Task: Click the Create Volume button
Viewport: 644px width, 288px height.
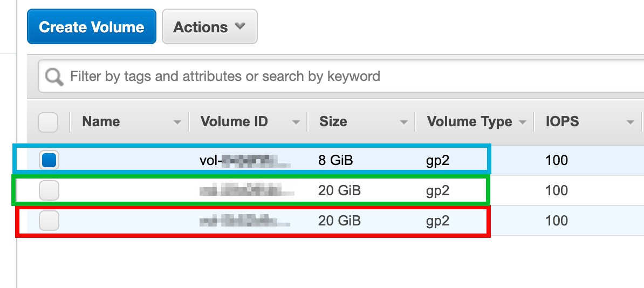Action: pos(92,26)
